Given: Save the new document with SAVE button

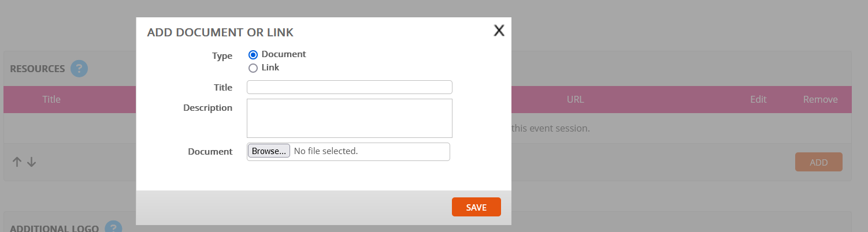Looking at the screenshot, I should (x=476, y=207).
